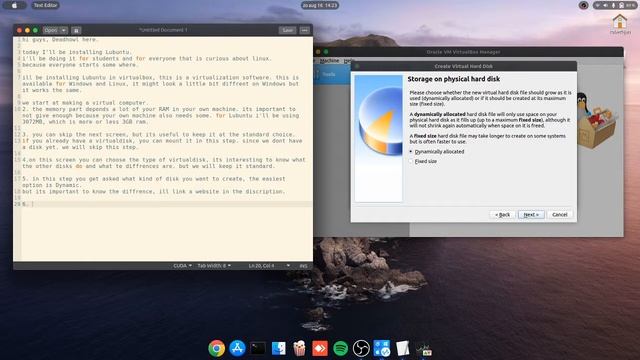Open the rightmost dock icon
The height and width of the screenshot is (360, 640).
point(424,349)
